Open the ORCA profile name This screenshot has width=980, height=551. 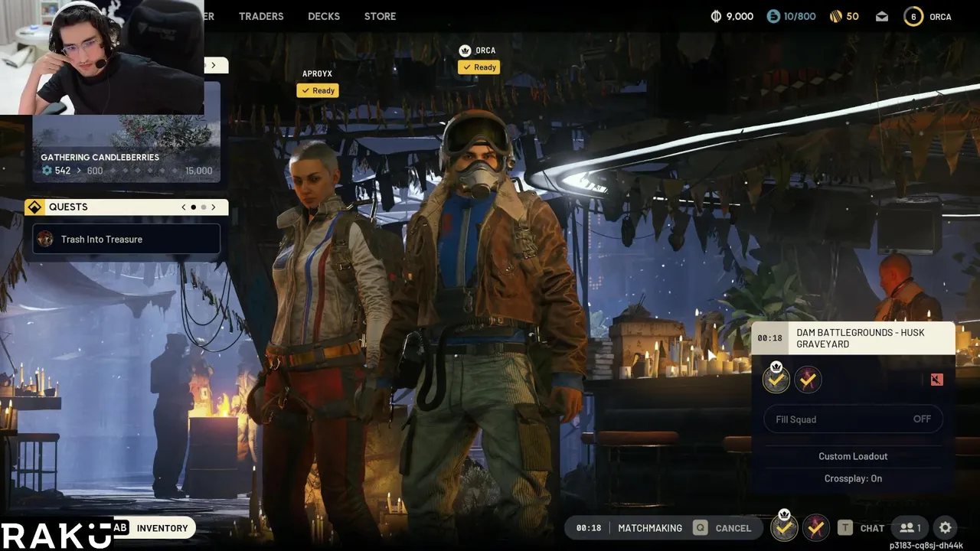[x=940, y=16]
